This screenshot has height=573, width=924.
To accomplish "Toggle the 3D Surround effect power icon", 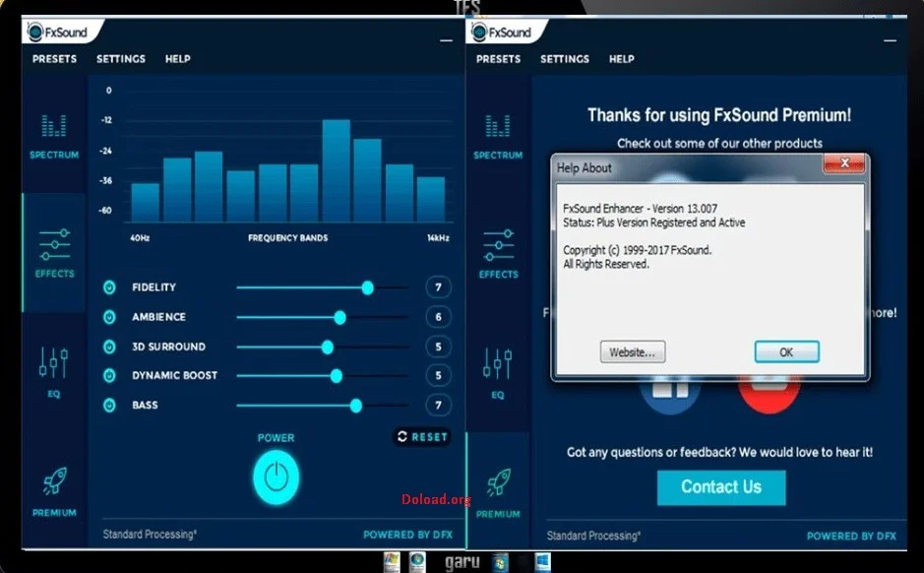I will click(x=109, y=347).
